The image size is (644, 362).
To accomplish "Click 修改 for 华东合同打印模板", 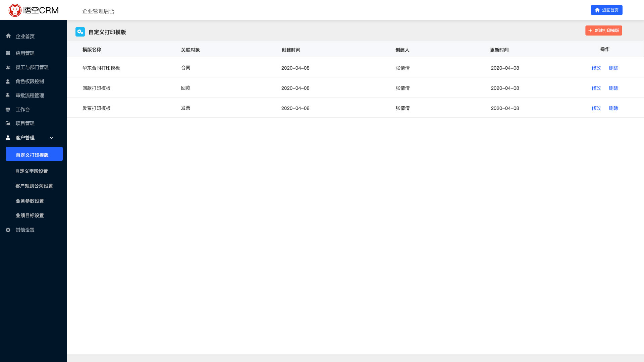I will point(596,68).
